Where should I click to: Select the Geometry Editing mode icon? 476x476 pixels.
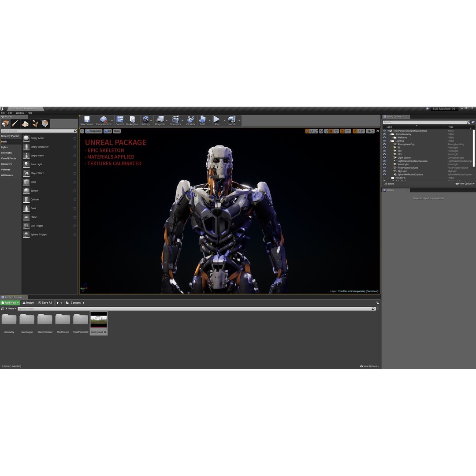(x=45, y=123)
